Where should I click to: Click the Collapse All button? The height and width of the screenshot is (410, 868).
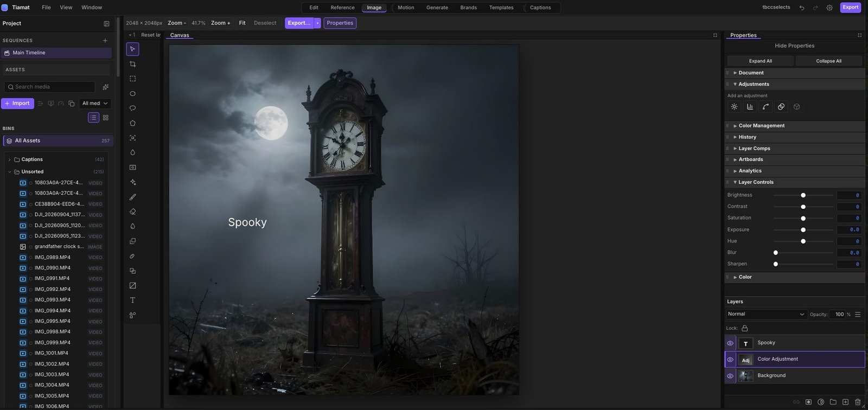[x=829, y=61]
